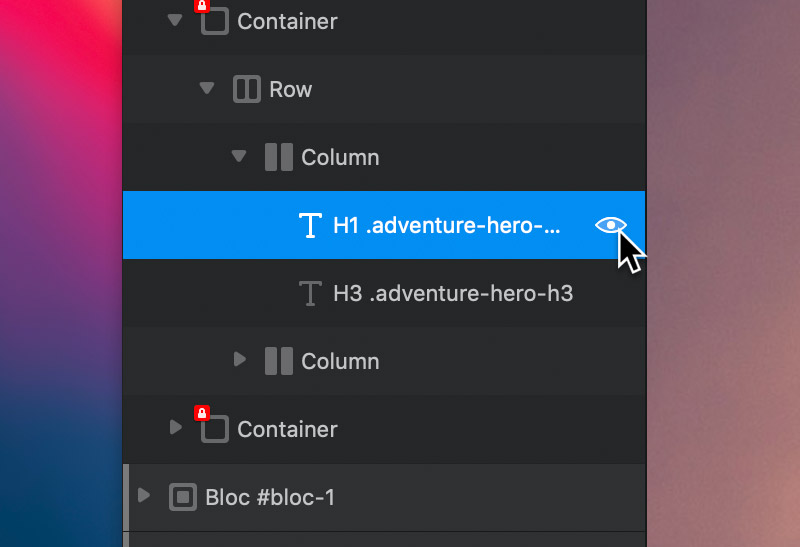The width and height of the screenshot is (800, 547).
Task: Click the text T icon of the H3 layer
Action: pos(310,293)
